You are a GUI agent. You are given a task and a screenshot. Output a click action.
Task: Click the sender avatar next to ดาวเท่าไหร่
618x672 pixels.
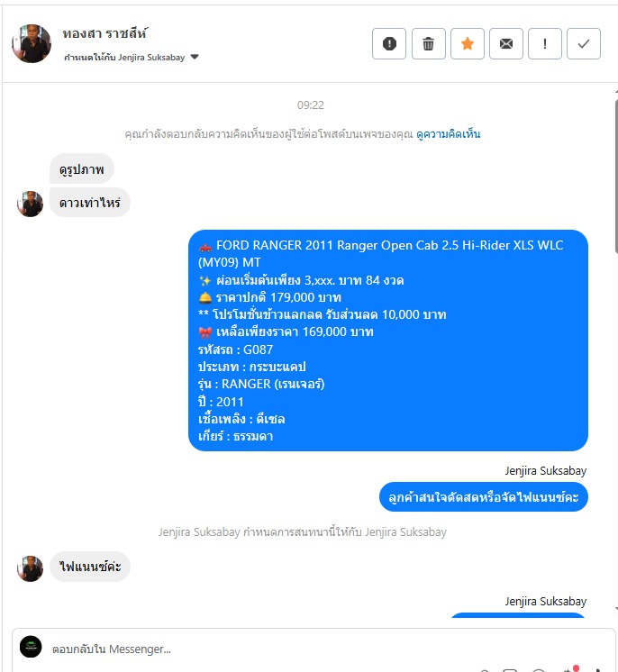click(30, 204)
